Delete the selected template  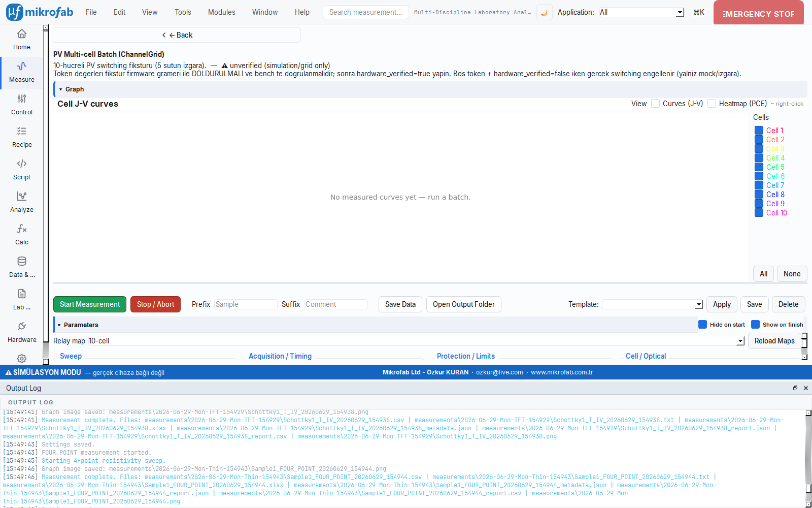pyautogui.click(x=789, y=304)
